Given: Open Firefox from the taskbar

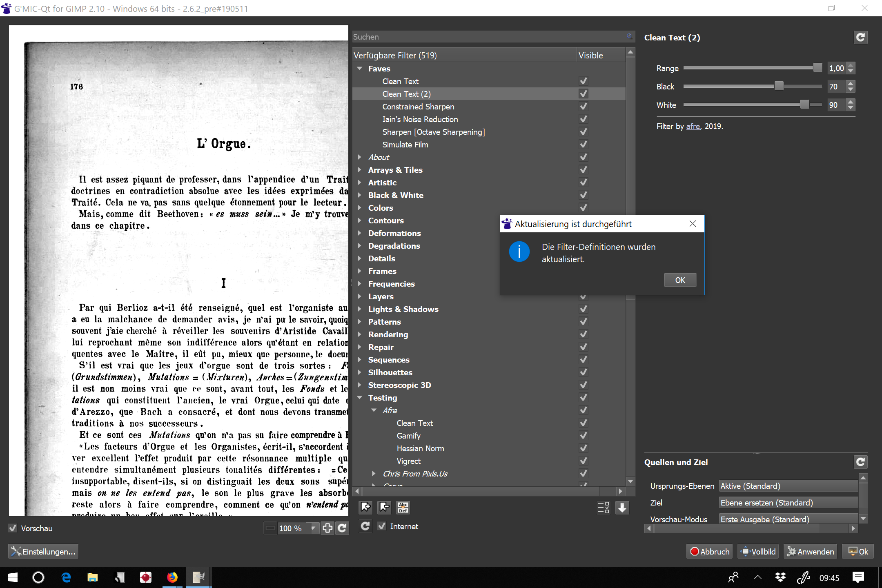Looking at the screenshot, I should tap(172, 577).
